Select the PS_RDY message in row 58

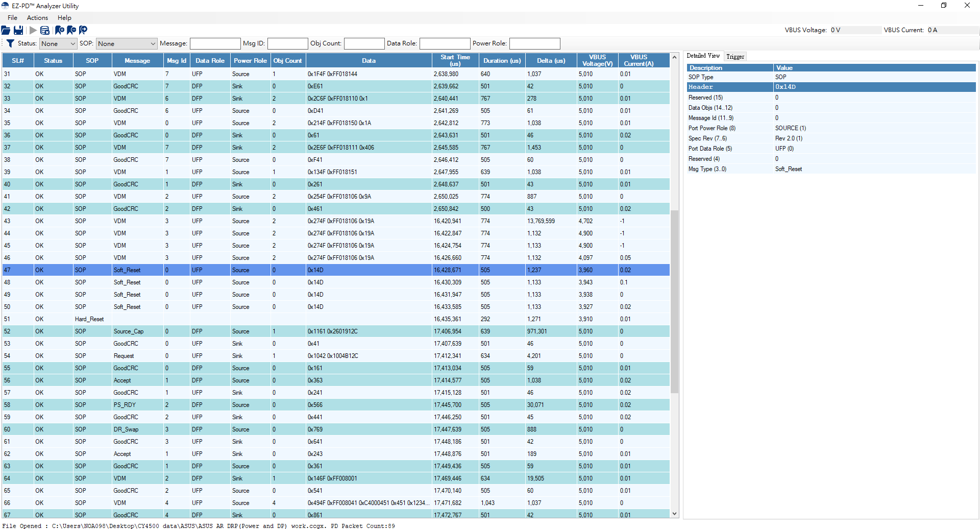coord(125,405)
